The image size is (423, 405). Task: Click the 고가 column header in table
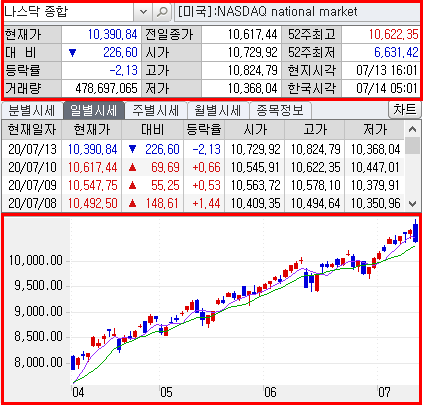pyautogui.click(x=315, y=130)
